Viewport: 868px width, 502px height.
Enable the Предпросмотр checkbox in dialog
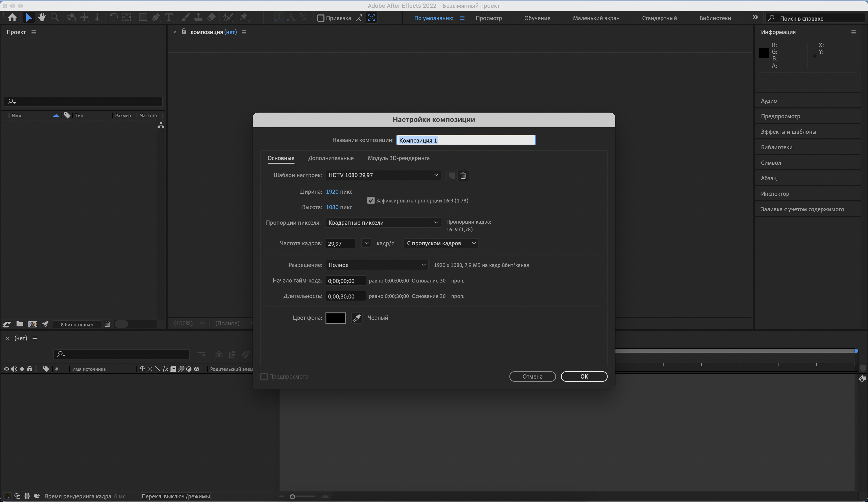pos(264,377)
